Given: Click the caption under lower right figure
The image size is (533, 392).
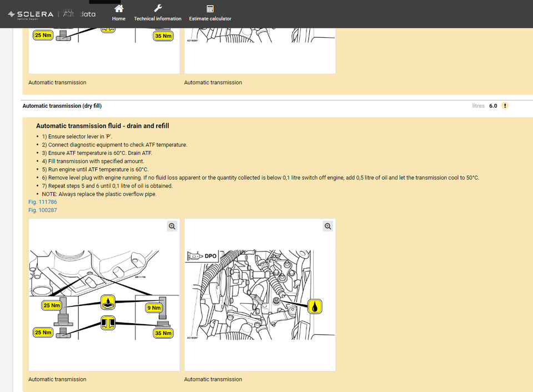Looking at the screenshot, I should coord(213,379).
